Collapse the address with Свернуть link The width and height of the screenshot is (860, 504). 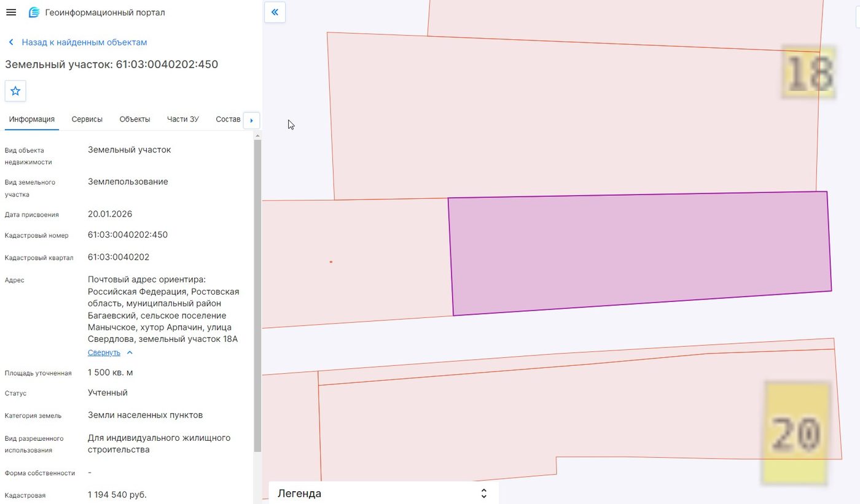pyautogui.click(x=104, y=352)
